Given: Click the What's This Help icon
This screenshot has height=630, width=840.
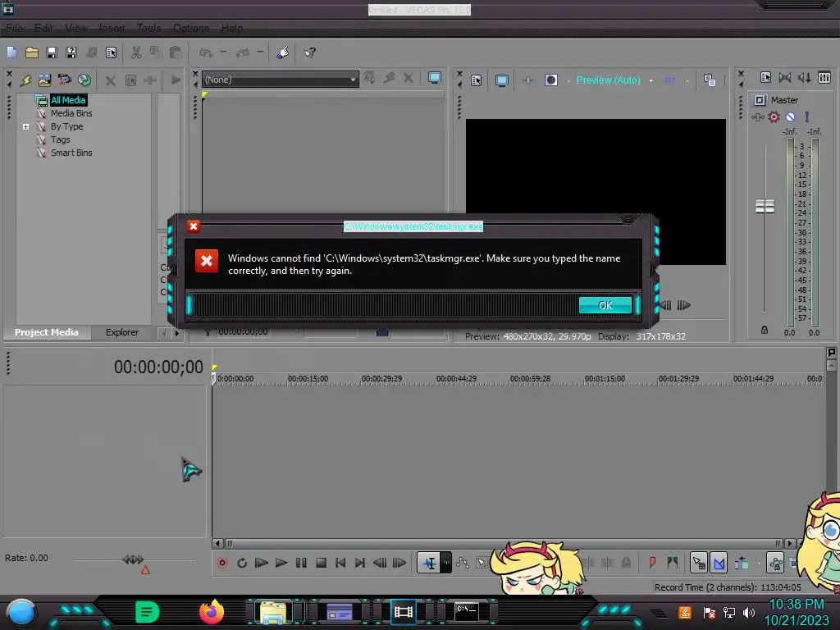Looking at the screenshot, I should [x=309, y=52].
